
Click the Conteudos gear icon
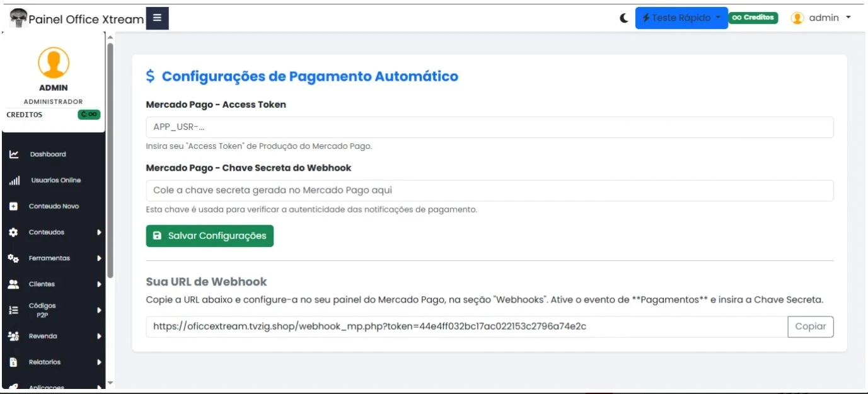(14, 233)
